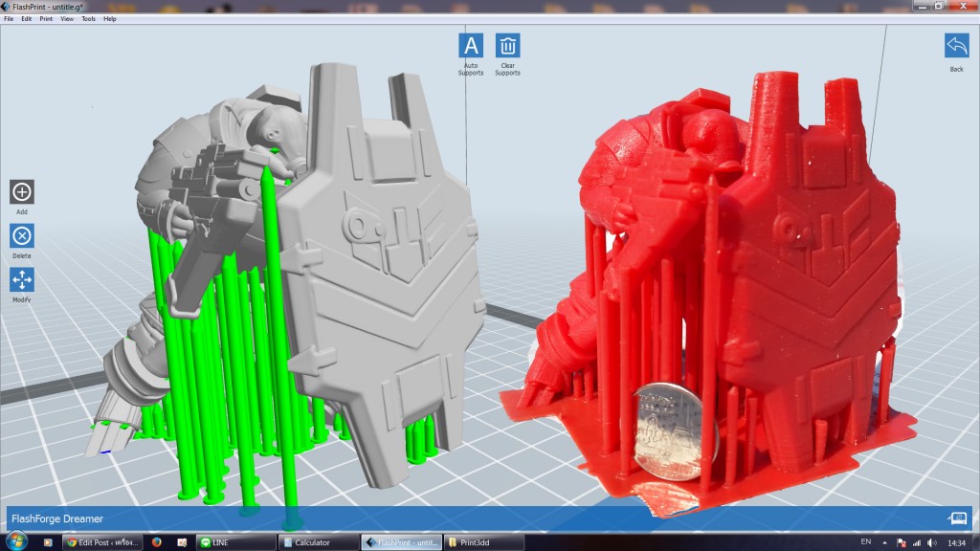Click the printer status icon in blue bar

tap(957, 518)
